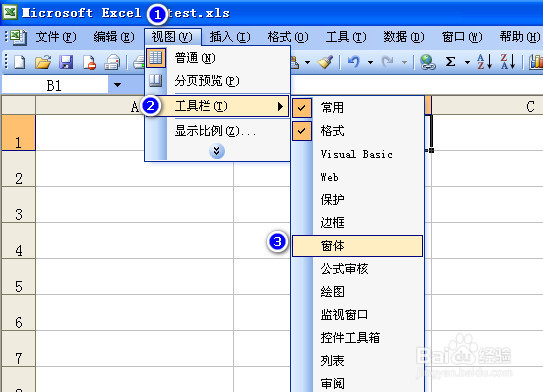Click the Insert Hyperlink globe icon
543x392 pixels.
428,62
